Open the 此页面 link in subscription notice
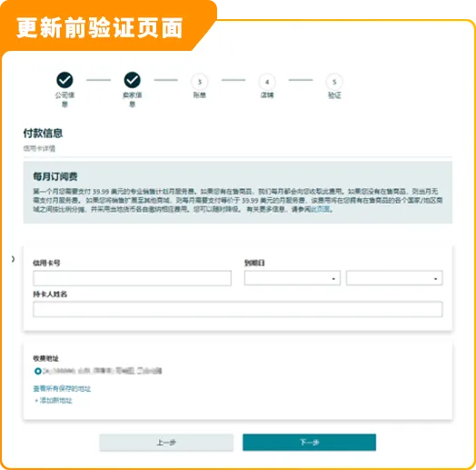The image size is (476, 470). point(321,209)
